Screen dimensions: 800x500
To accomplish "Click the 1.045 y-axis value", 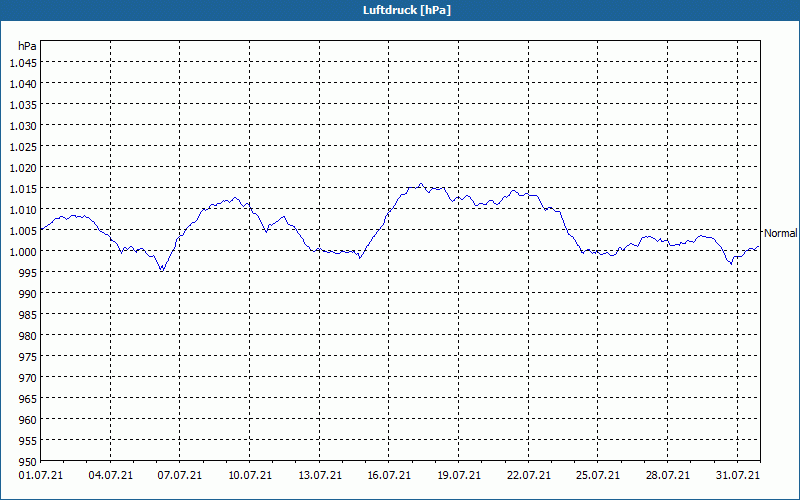I will tap(23, 63).
